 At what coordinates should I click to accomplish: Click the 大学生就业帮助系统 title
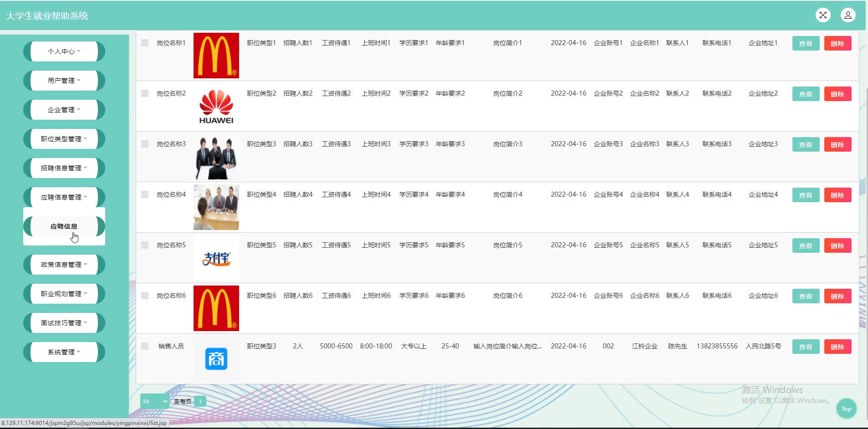click(47, 16)
